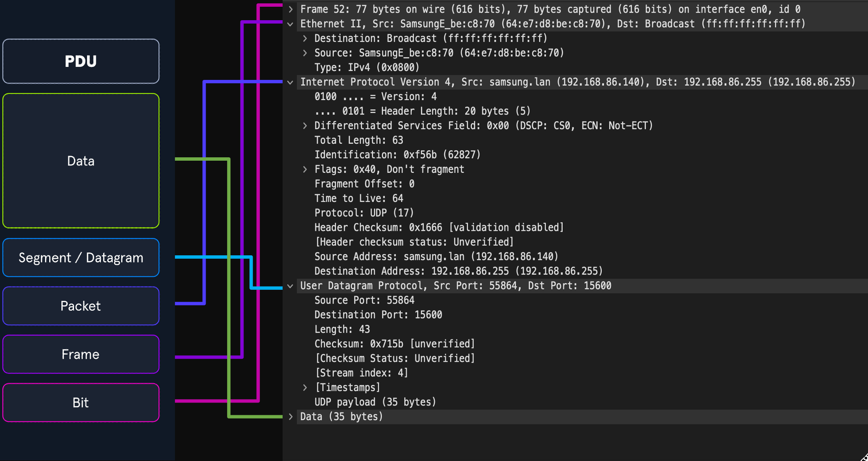Expand Data (35 bytes) row
The image size is (868, 461).
(x=291, y=417)
